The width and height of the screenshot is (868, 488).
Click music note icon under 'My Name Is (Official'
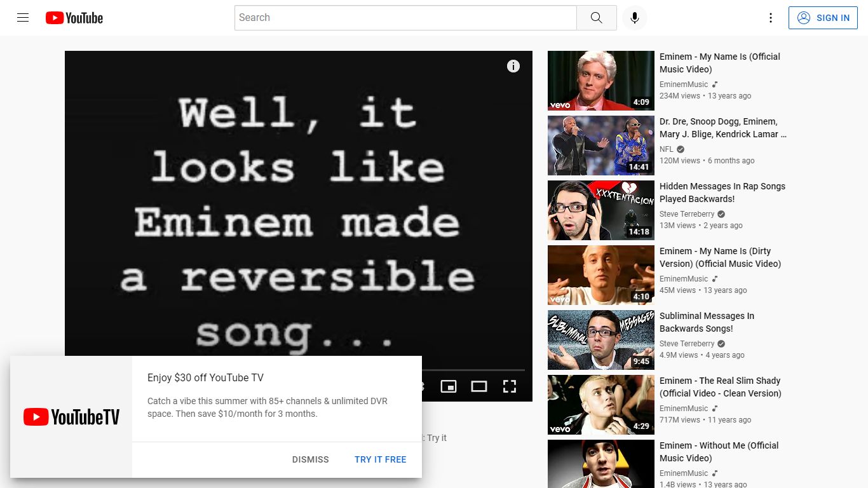tap(715, 85)
